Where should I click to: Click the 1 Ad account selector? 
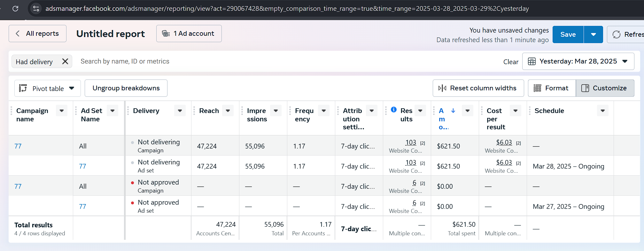(x=189, y=34)
